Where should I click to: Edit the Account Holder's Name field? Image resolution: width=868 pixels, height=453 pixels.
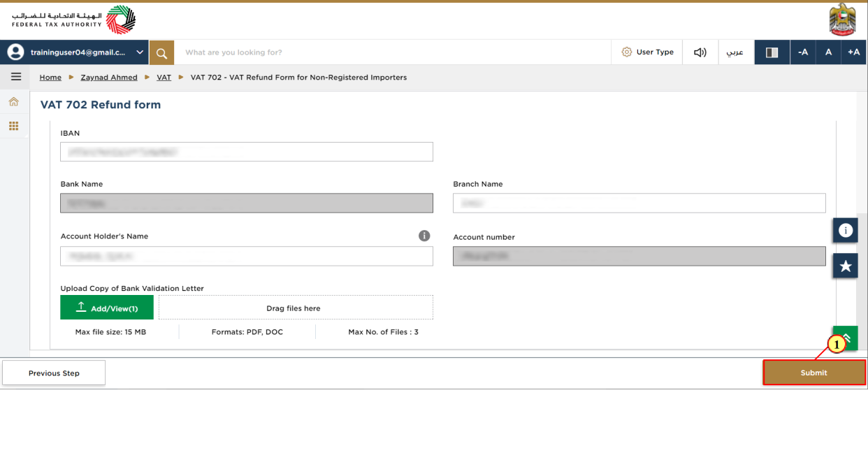[x=247, y=256]
